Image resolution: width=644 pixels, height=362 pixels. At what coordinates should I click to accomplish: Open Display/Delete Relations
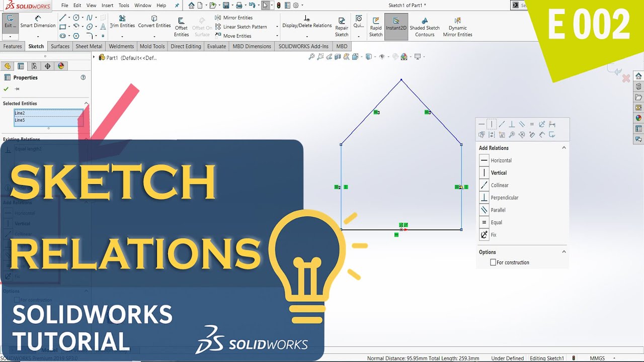click(307, 22)
